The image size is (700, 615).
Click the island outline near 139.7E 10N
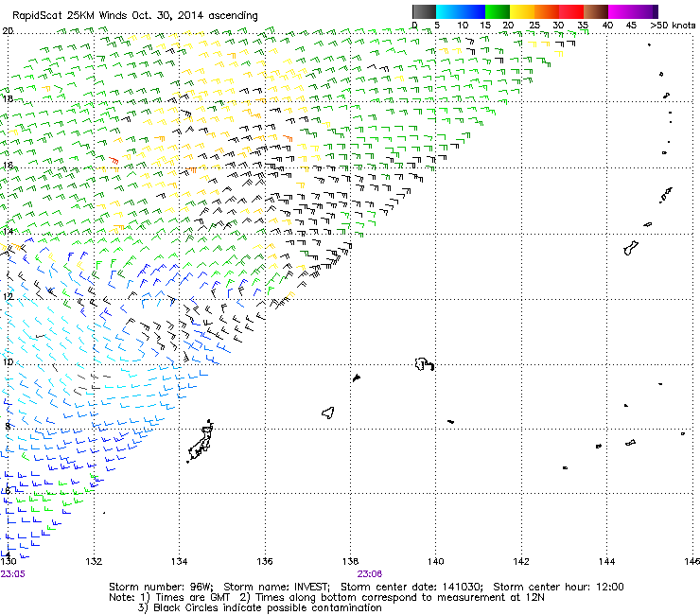click(x=425, y=364)
